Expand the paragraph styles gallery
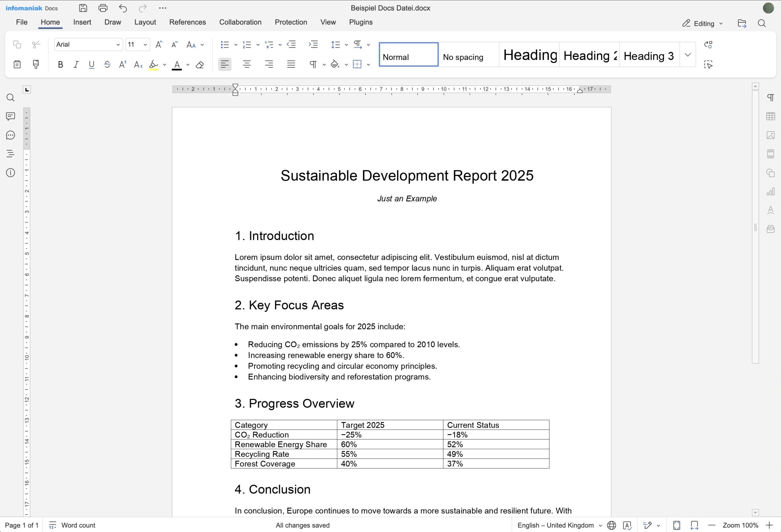 687,54
